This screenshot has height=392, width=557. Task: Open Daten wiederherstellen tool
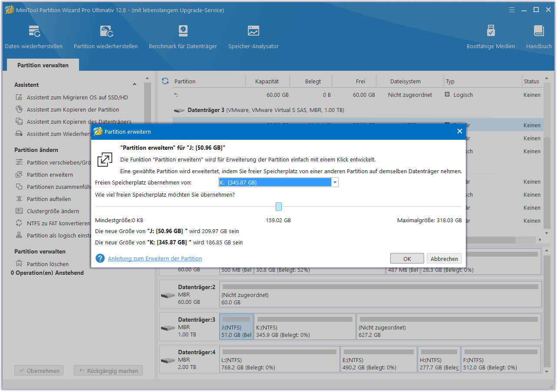pos(34,37)
